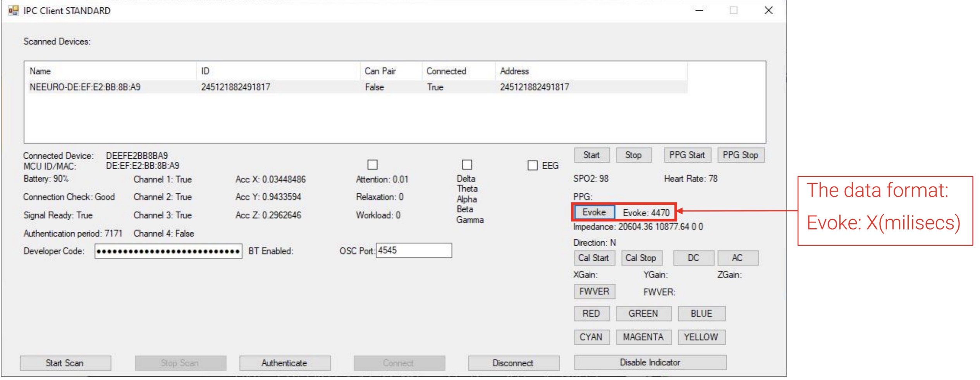Image resolution: width=980 pixels, height=380 pixels.
Task: Authenticate the connected device
Action: pos(285,363)
